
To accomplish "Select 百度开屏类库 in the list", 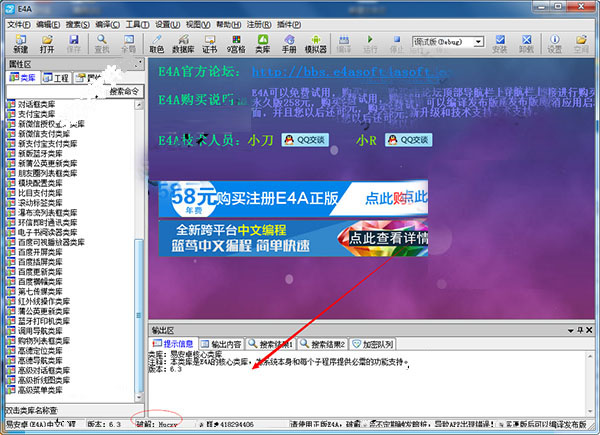I will (40, 252).
